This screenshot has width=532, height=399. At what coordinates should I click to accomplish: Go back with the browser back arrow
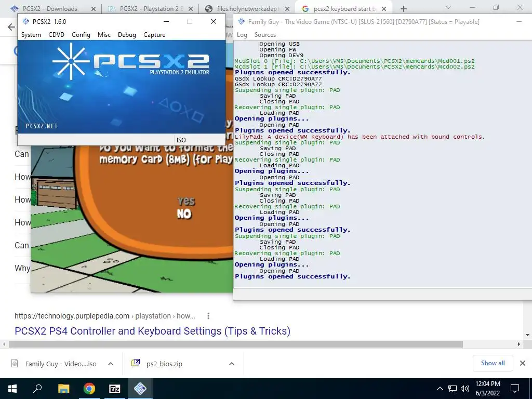tap(11, 27)
